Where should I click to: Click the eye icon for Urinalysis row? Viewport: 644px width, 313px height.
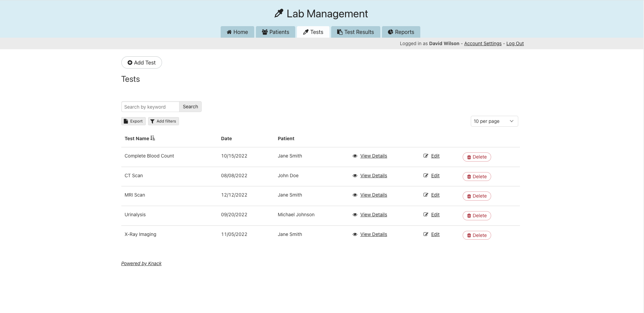355,215
